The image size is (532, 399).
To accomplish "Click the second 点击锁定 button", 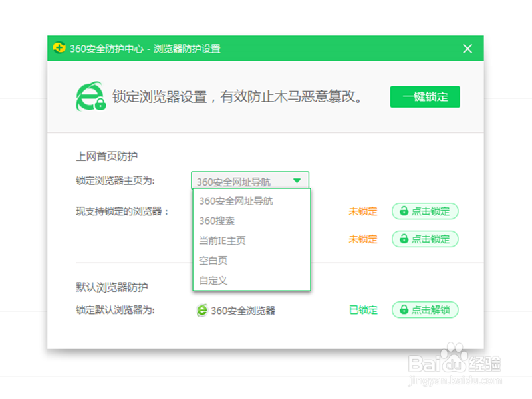I will pos(425,239).
